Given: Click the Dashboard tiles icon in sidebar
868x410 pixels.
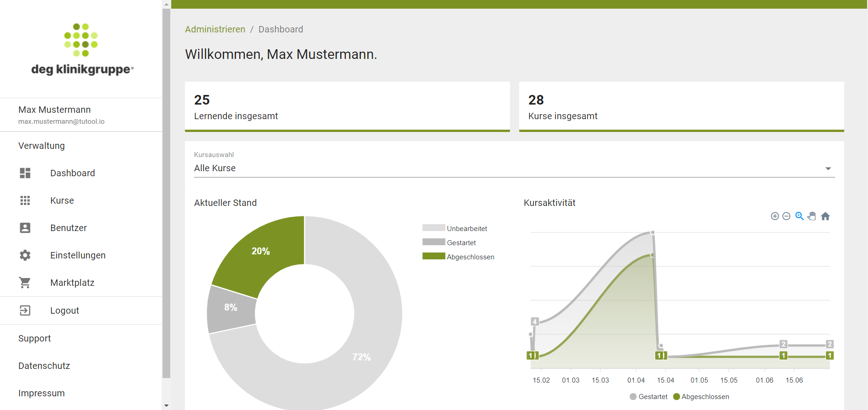Looking at the screenshot, I should (25, 173).
